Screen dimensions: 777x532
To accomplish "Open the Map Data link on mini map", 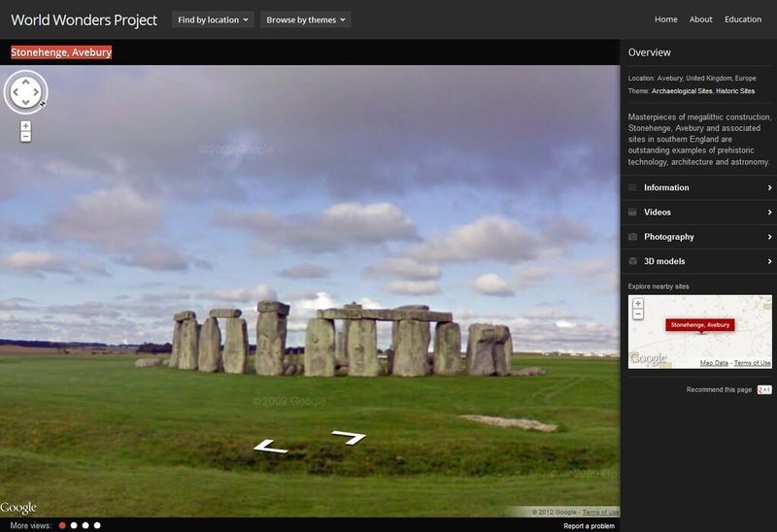I will (x=714, y=363).
